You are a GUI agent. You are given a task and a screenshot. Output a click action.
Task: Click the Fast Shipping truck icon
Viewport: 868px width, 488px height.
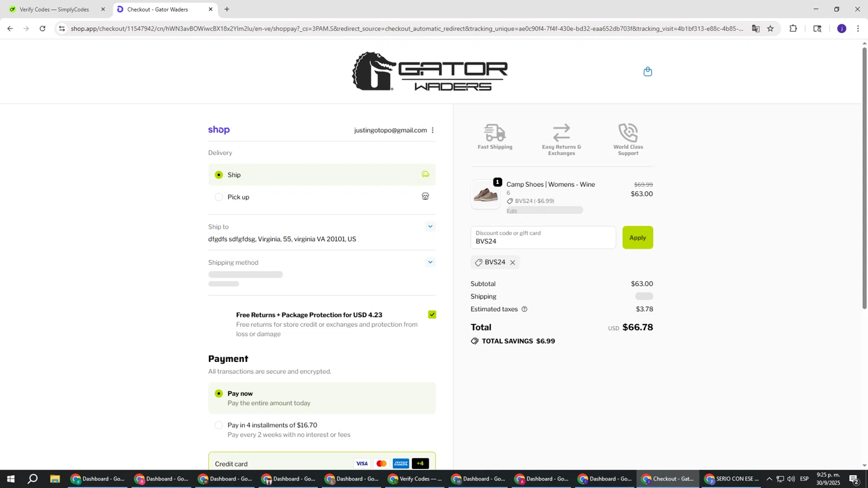pos(495,133)
